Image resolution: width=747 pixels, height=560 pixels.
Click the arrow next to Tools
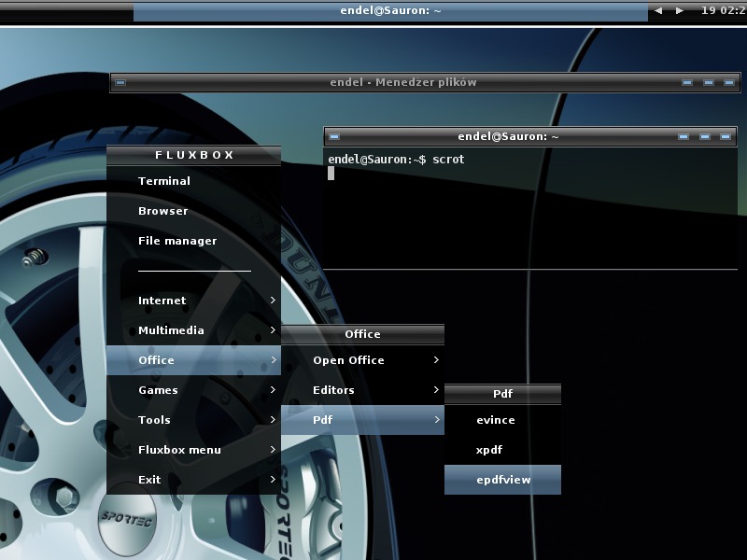click(273, 419)
